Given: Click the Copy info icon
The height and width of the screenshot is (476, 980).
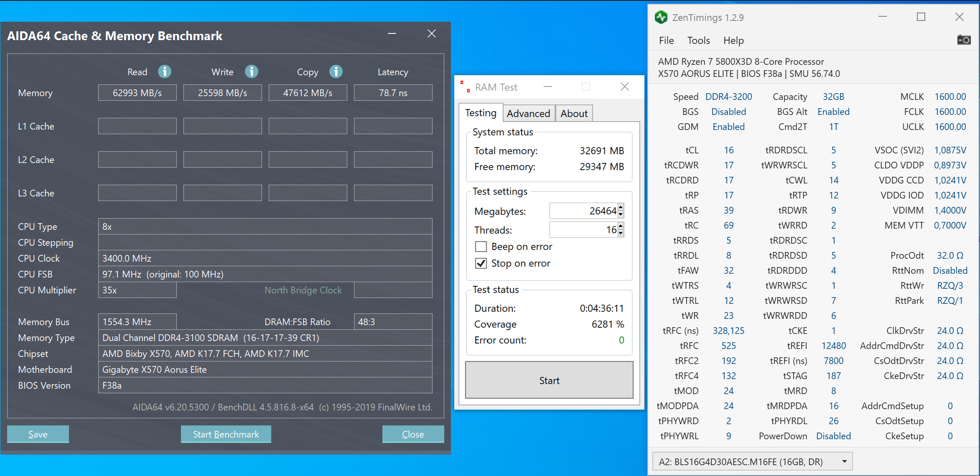Looking at the screenshot, I should [x=336, y=72].
